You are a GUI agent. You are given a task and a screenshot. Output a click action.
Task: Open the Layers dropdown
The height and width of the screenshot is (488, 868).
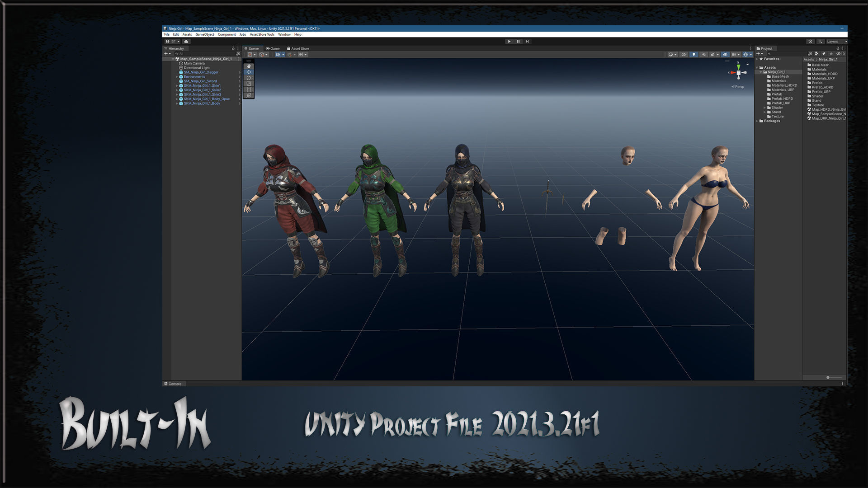(x=835, y=42)
